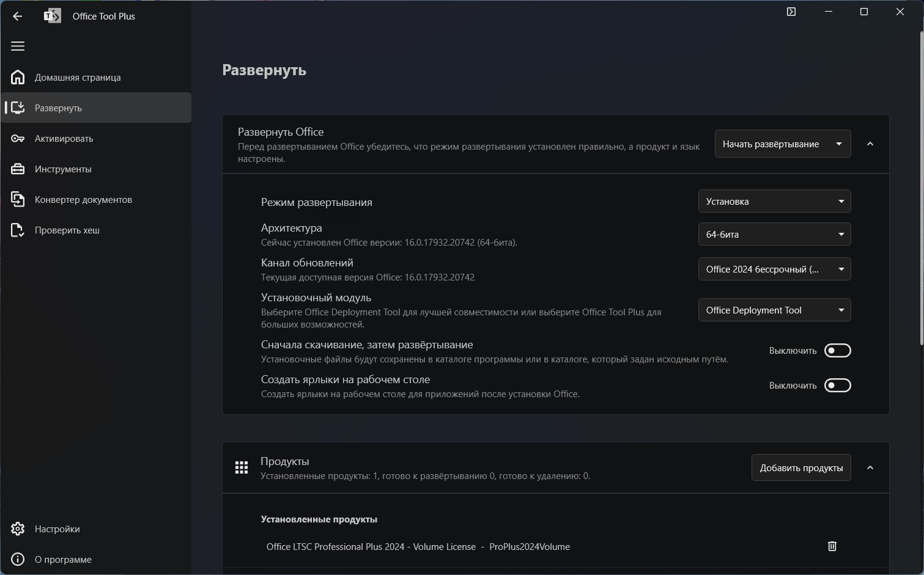Image resolution: width=924 pixels, height=575 pixels.
Task: Click the Активировать key icon
Action: [x=18, y=139]
